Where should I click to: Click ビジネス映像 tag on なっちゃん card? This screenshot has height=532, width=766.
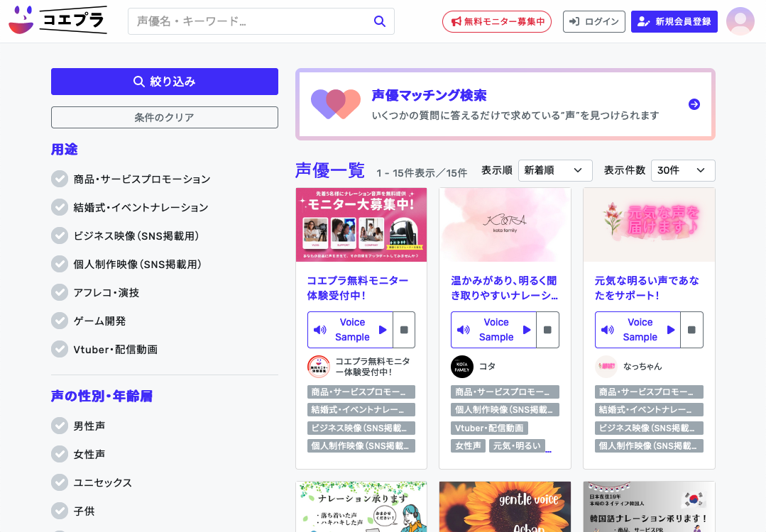pyautogui.click(x=650, y=428)
